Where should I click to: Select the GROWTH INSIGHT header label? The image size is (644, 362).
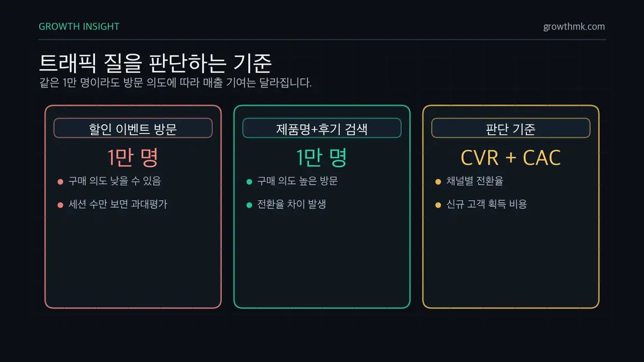coord(79,26)
